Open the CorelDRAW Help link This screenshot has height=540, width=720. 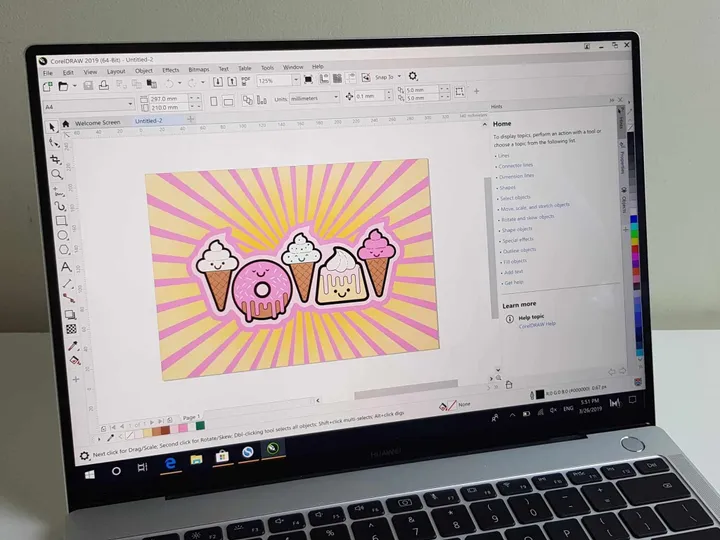536,325
